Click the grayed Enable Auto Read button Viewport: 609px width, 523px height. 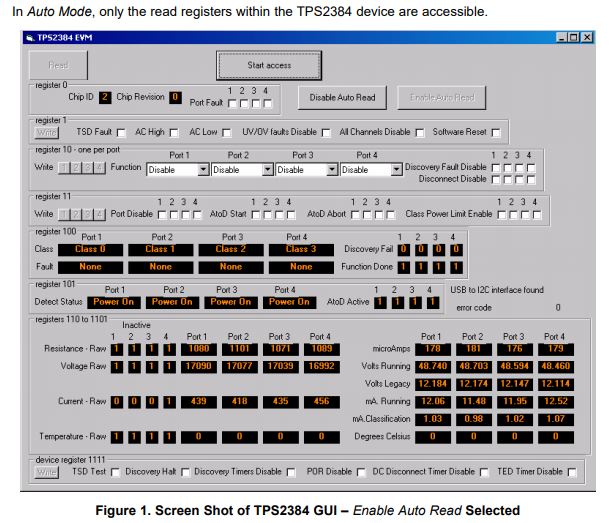[442, 97]
